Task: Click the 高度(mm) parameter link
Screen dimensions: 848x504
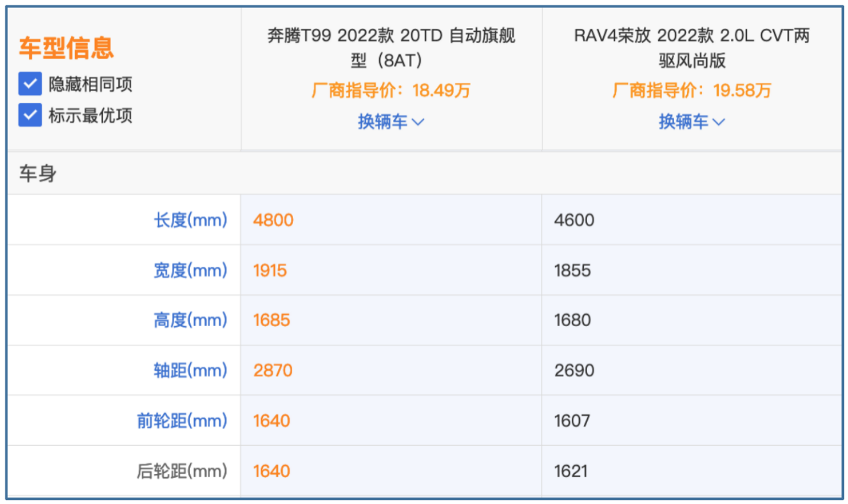Action: [191, 320]
